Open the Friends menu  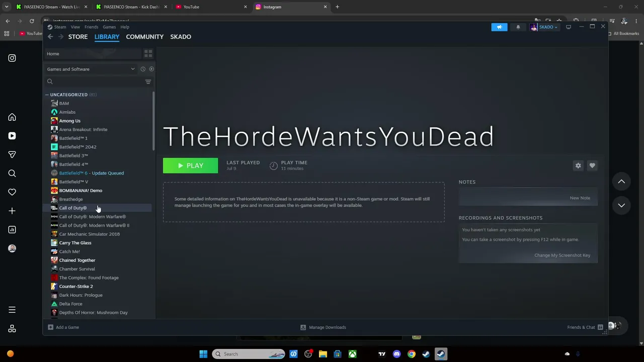click(91, 27)
